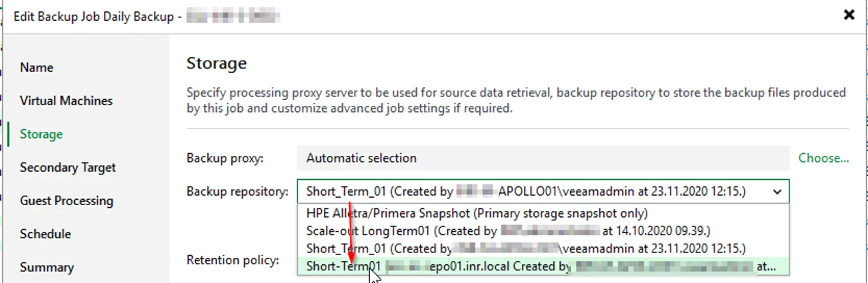Click the Automatic selection proxy field
The height and width of the screenshot is (283, 868).
click(543, 158)
